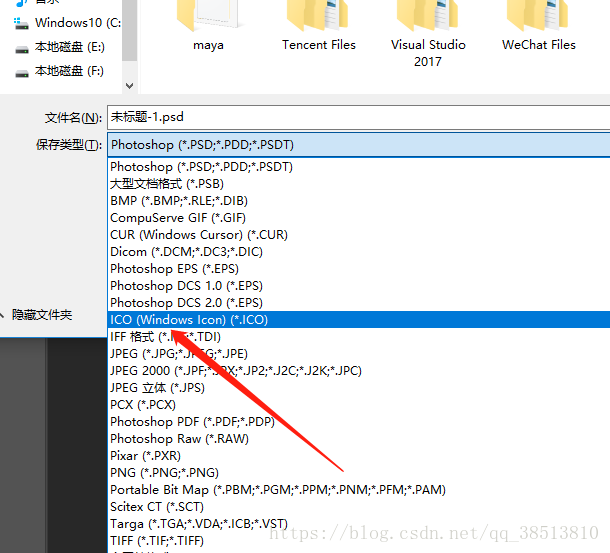
Task: Select Photoshop PDF (*.PDF;*.PDP) format
Action: pyautogui.click(x=359, y=422)
